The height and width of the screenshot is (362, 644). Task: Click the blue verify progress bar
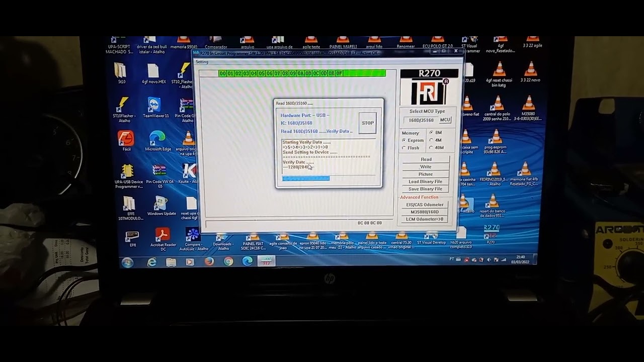click(306, 178)
